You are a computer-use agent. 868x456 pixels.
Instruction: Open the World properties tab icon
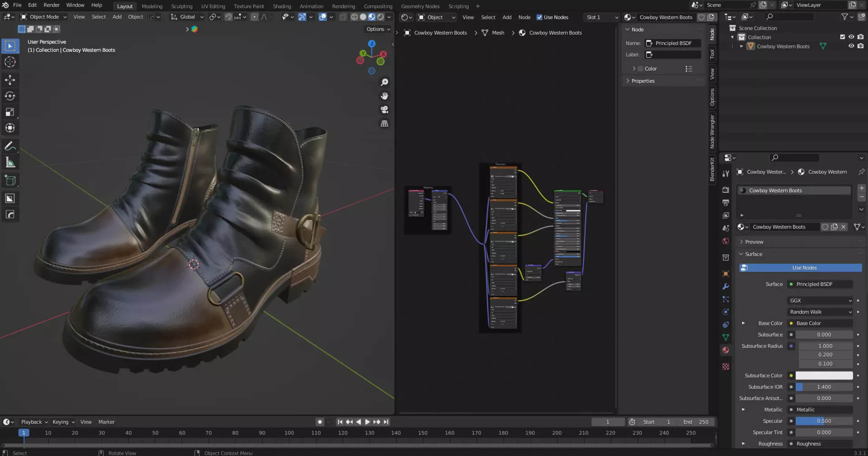[x=726, y=241]
